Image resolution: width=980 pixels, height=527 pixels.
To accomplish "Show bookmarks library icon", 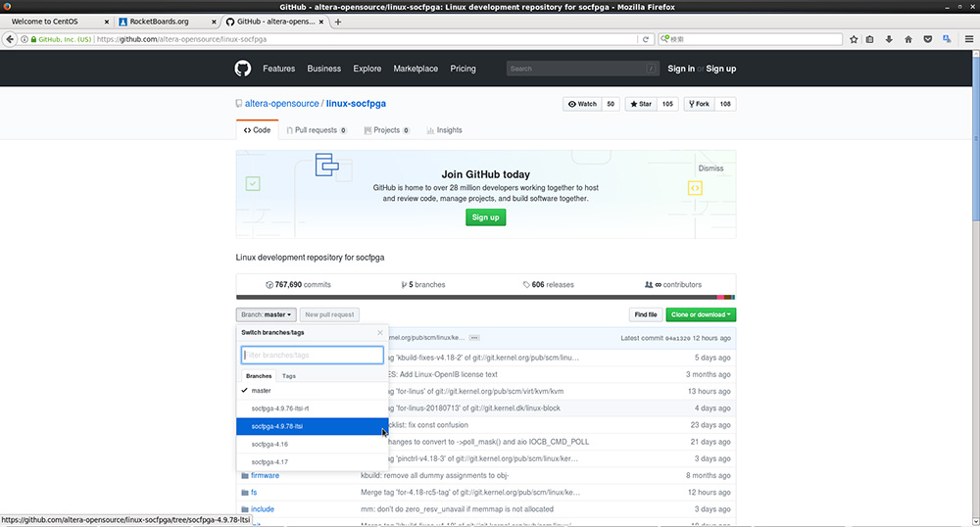I will pyautogui.click(x=869, y=39).
